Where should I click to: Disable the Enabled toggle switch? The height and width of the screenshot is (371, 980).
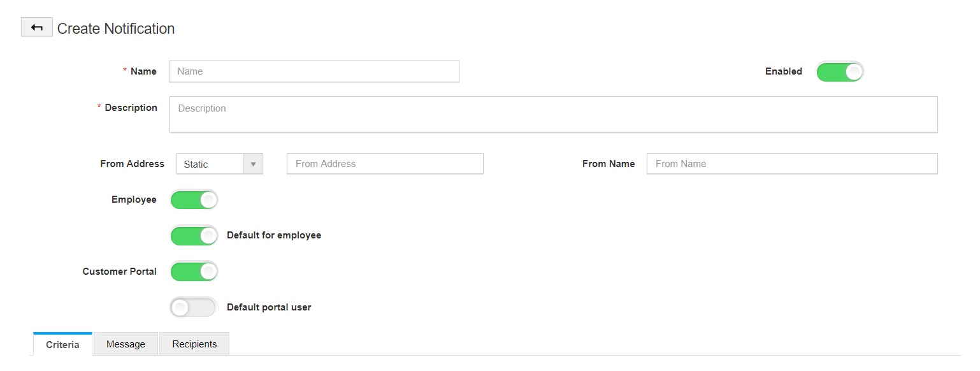coord(840,72)
